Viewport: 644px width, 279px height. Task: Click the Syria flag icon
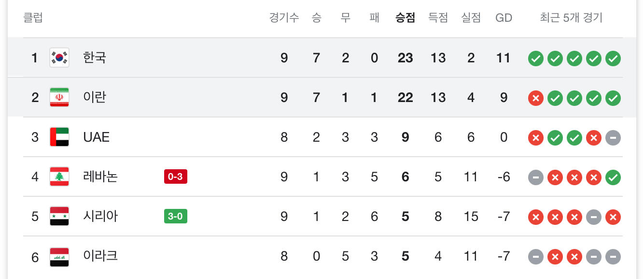(59, 217)
